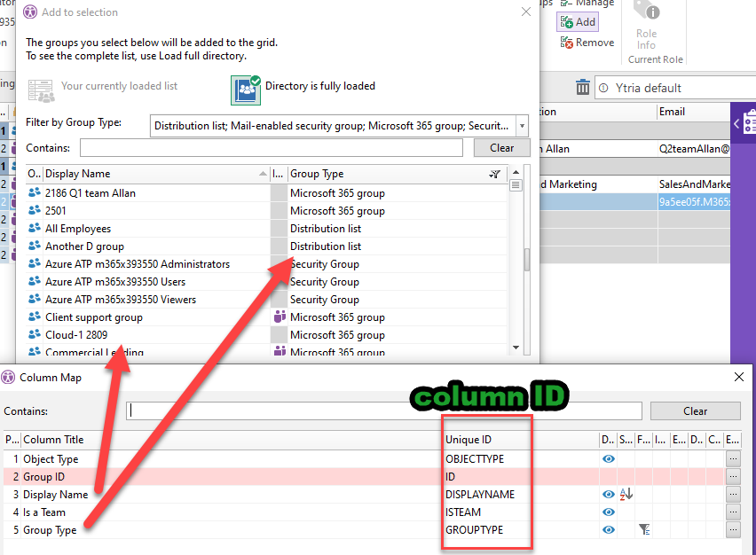Click the Directory is fully loaded icon

tap(246, 89)
